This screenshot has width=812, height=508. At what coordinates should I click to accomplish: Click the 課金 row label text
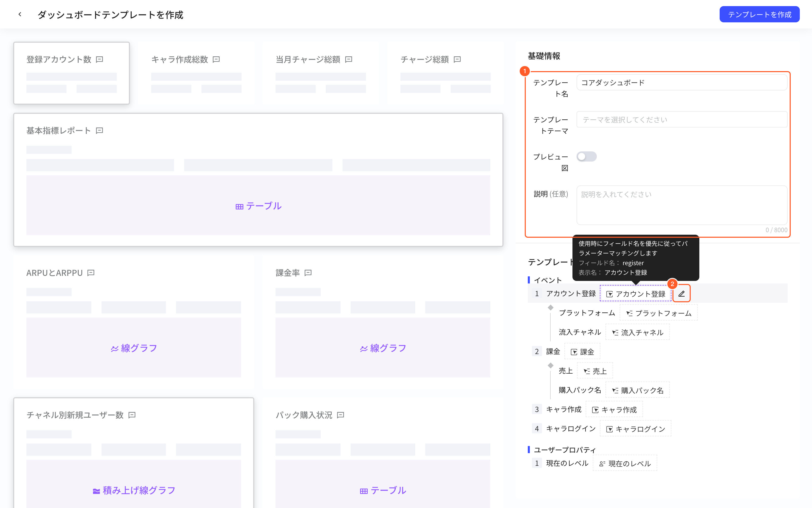[x=553, y=352]
